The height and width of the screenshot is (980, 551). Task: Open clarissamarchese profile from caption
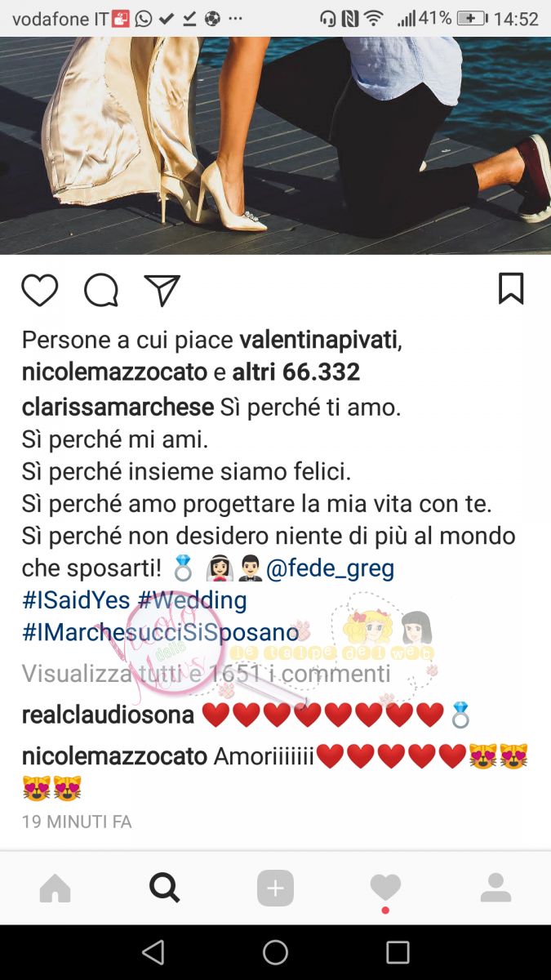coord(118,407)
